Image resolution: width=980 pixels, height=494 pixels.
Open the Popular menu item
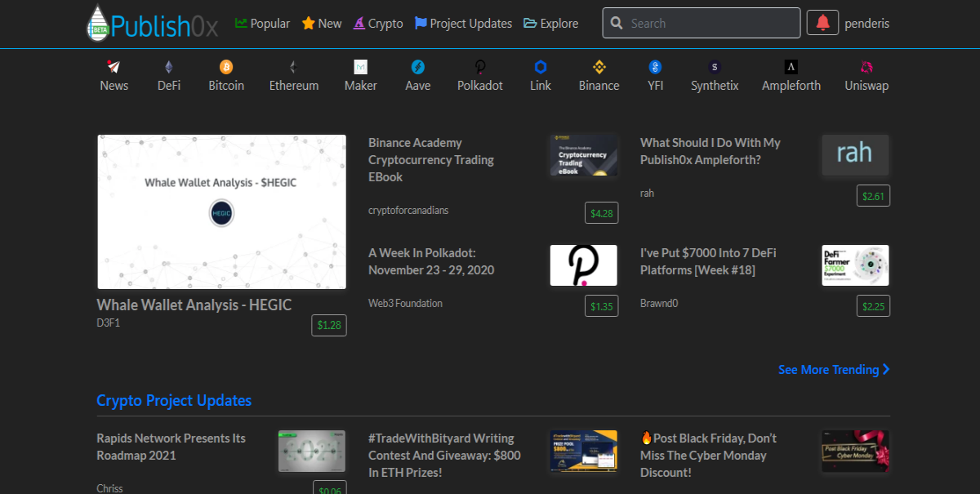click(x=262, y=24)
